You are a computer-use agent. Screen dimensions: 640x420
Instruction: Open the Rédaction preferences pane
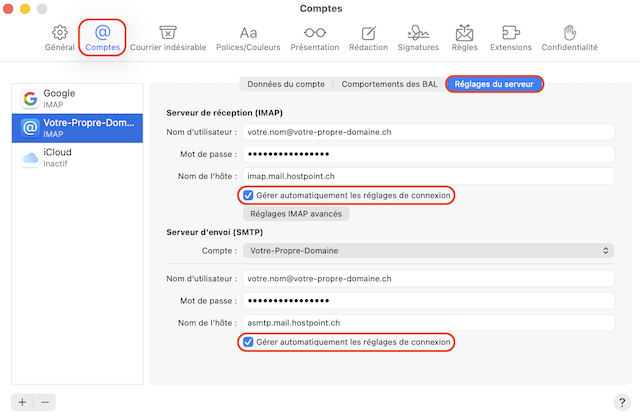[368, 38]
